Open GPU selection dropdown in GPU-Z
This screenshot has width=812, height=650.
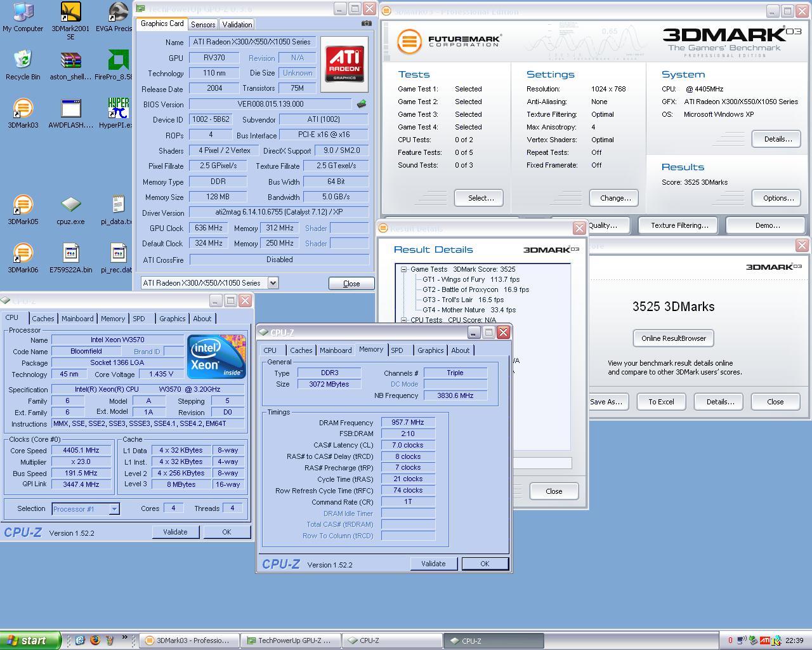pyautogui.click(x=273, y=283)
